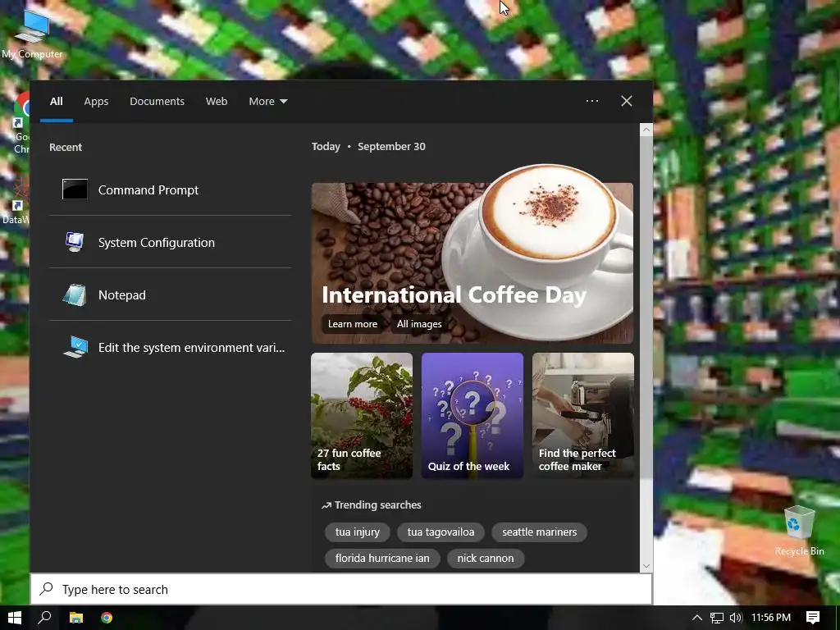840x630 pixels.
Task: Search trending topic nick cannon
Action: pos(486,558)
